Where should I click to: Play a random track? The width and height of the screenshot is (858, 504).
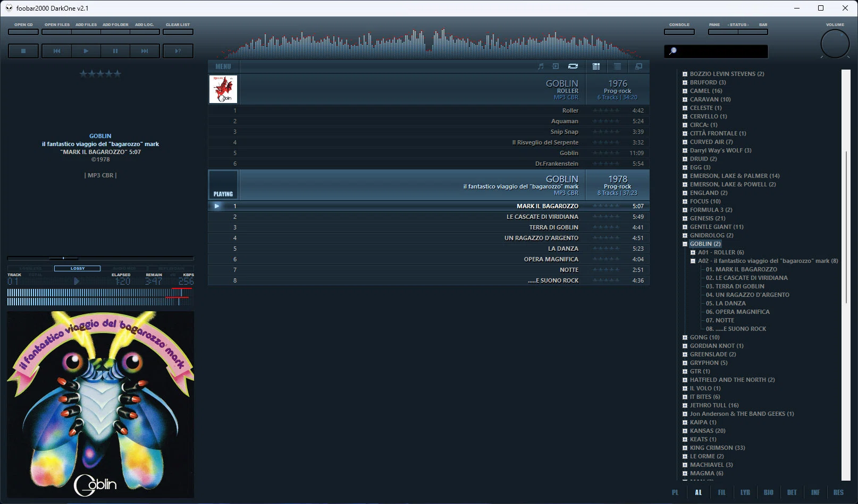point(178,51)
